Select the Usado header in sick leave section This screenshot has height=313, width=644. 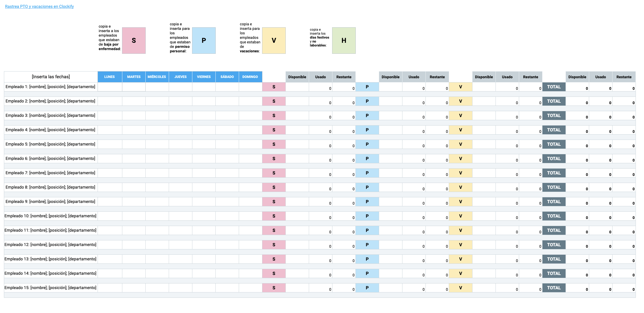pyautogui.click(x=321, y=77)
